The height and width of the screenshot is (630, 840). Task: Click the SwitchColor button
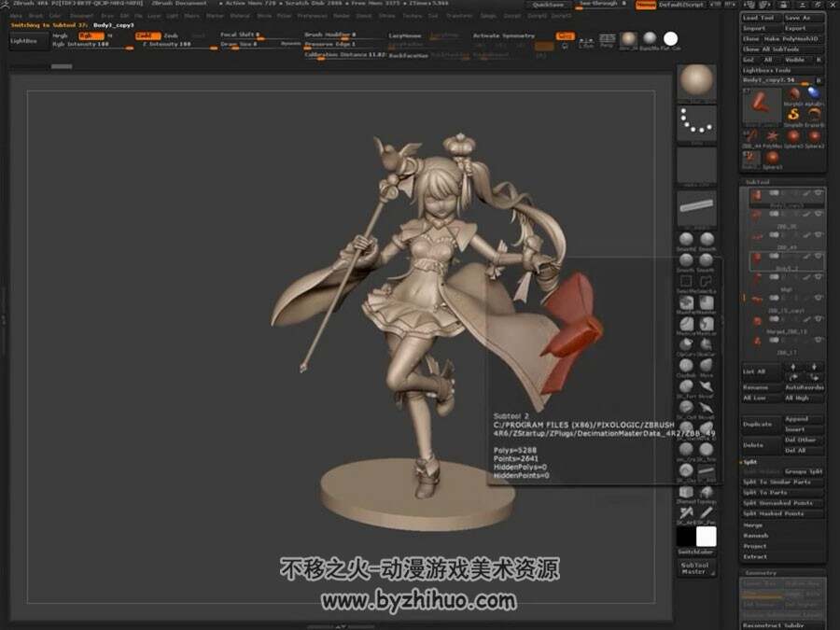(696, 552)
